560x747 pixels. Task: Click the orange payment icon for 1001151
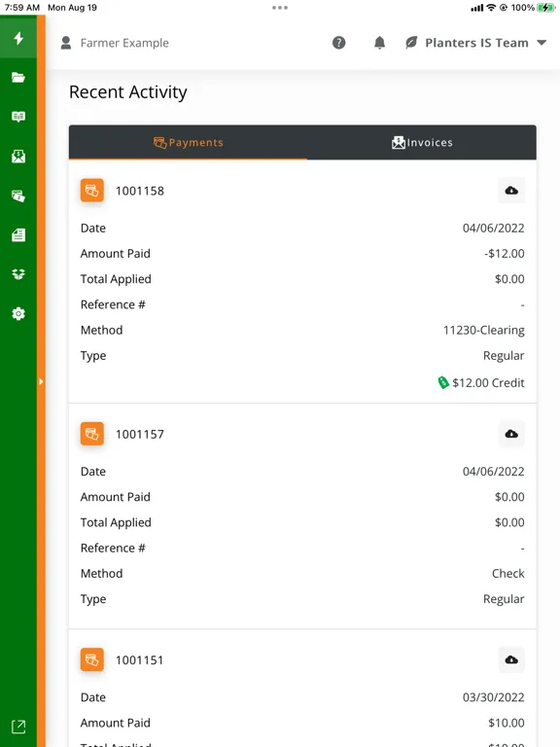pyautogui.click(x=92, y=659)
